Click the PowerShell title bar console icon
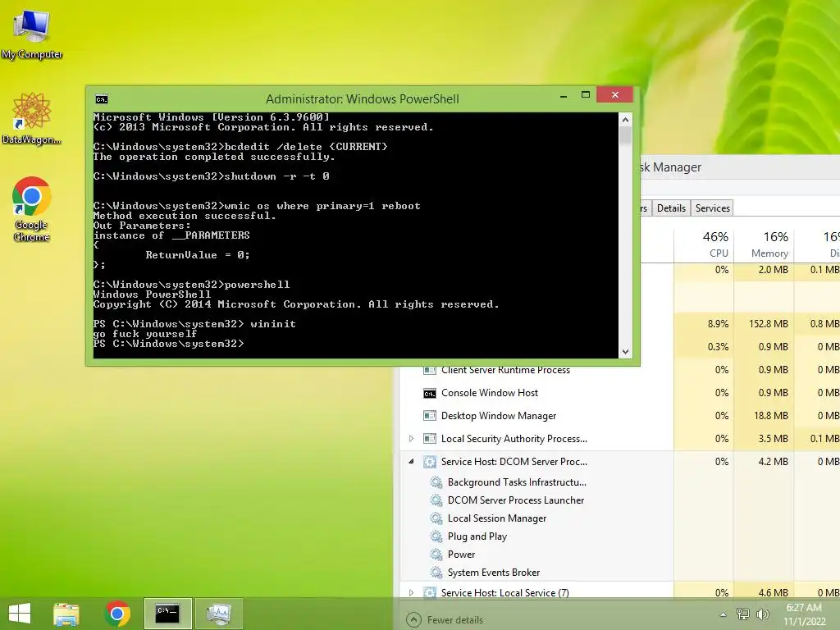This screenshot has width=840, height=630. click(x=101, y=99)
